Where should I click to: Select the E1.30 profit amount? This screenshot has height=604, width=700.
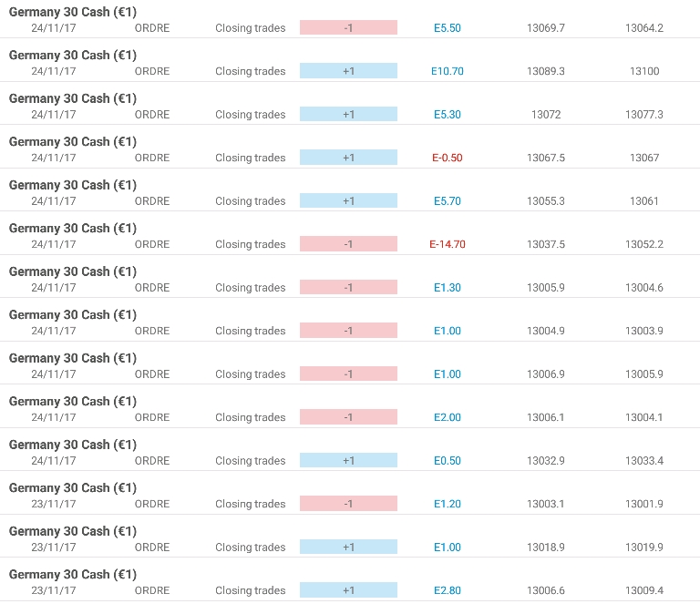pyautogui.click(x=447, y=288)
